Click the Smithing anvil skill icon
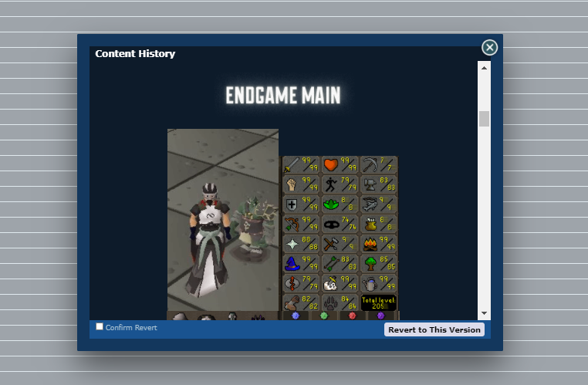588x385 pixels. tap(370, 184)
